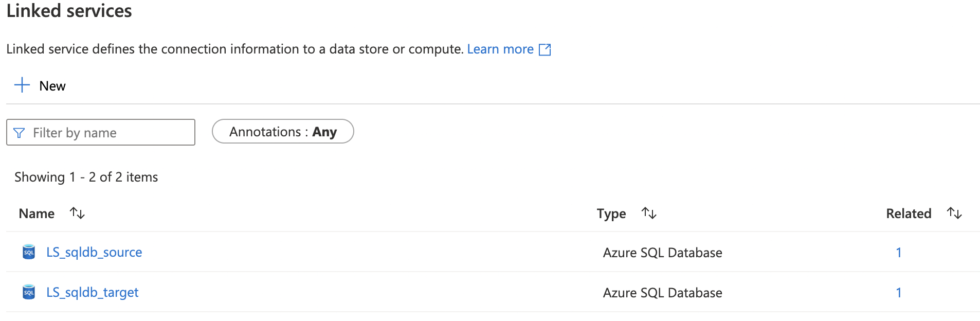This screenshot has height=321, width=980.
Task: Focus the Filter by name field
Action: click(x=108, y=133)
